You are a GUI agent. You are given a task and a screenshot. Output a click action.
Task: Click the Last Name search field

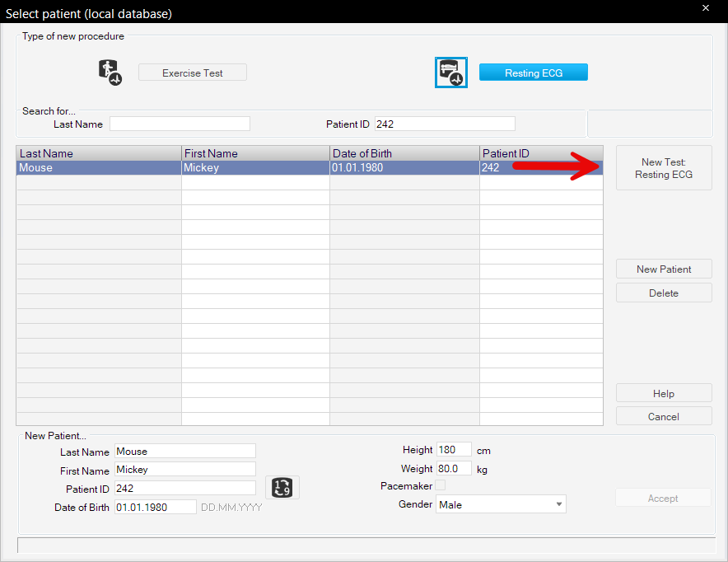point(180,124)
